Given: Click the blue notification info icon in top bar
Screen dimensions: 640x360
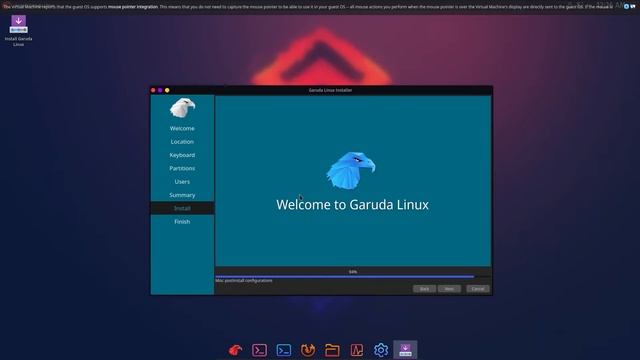Looking at the screenshot, I should (626, 6).
